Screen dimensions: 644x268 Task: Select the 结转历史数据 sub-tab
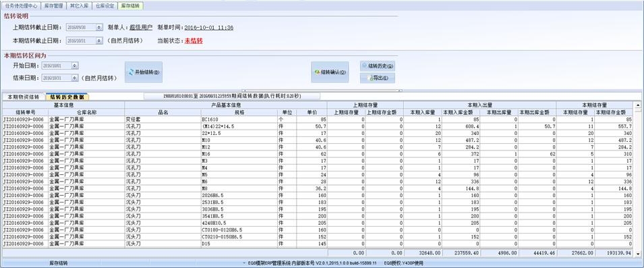67,97
